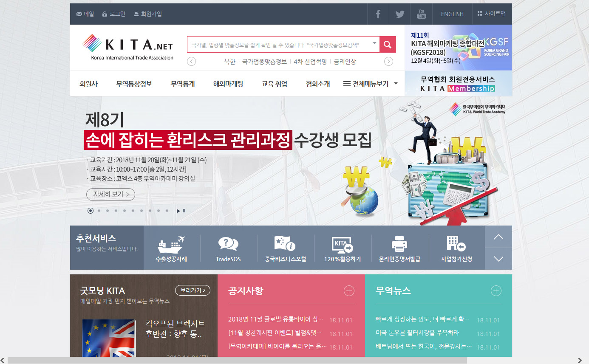
Task: Show next recommended services (down chevron)
Action: [x=498, y=259]
